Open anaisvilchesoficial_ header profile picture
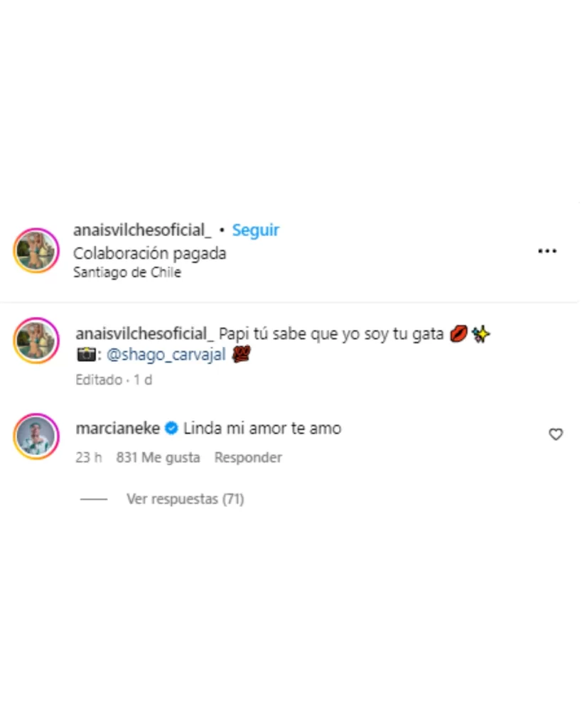The width and height of the screenshot is (582, 728). [36, 251]
